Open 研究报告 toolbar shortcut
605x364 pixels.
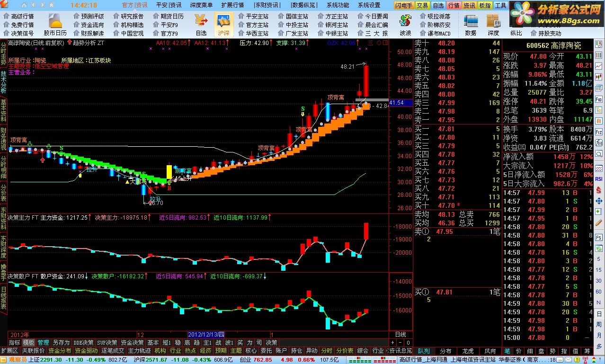[x=127, y=16]
